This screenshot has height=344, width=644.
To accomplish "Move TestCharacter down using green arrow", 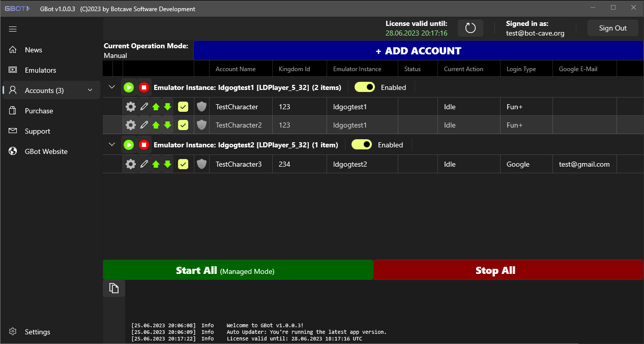I will tap(168, 106).
